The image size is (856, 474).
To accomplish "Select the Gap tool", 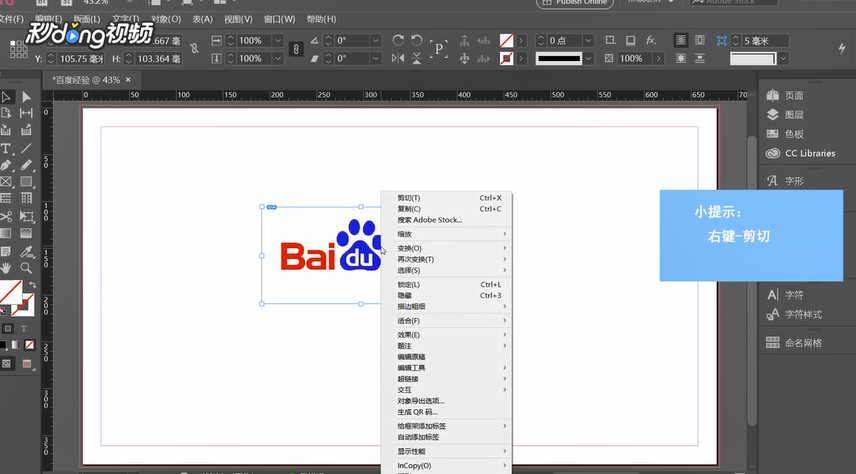I will tap(26, 113).
